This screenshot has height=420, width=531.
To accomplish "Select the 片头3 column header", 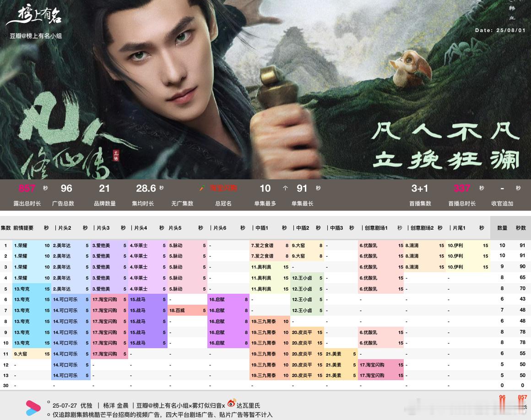I will [103, 228].
